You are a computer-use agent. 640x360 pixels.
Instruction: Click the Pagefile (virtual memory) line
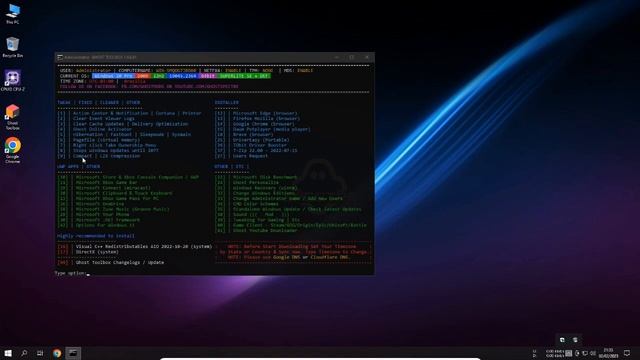coord(99,140)
